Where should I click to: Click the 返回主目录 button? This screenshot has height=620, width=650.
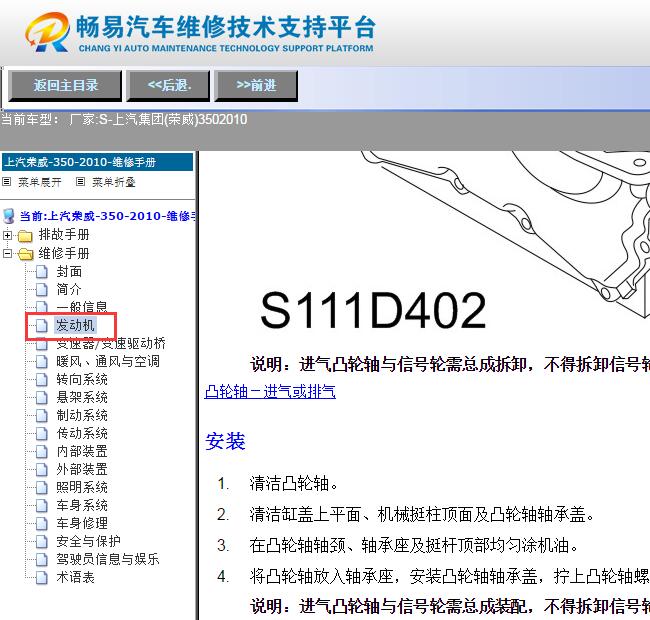(x=65, y=86)
